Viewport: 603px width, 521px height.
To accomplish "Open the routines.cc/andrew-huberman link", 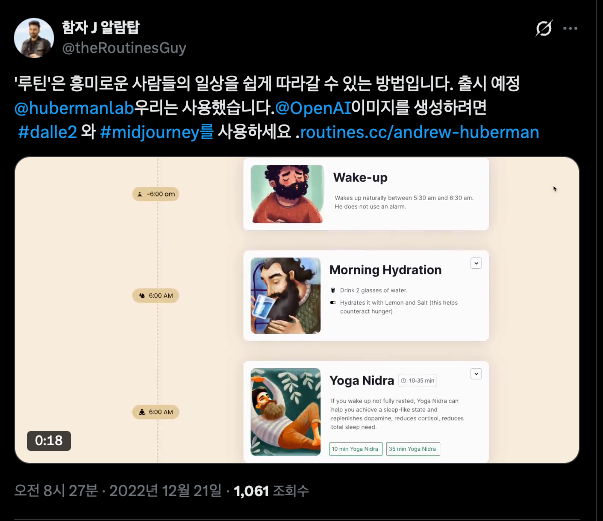I will [420, 131].
